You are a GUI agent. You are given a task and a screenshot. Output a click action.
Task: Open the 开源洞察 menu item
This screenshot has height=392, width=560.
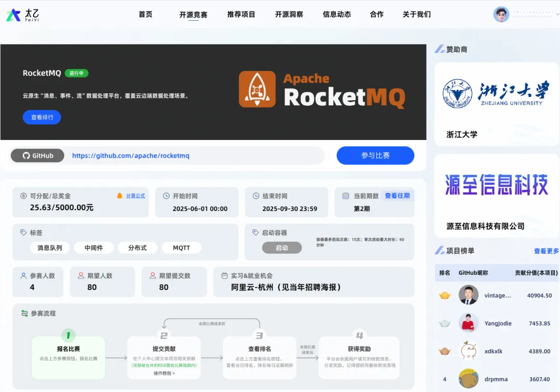click(289, 15)
